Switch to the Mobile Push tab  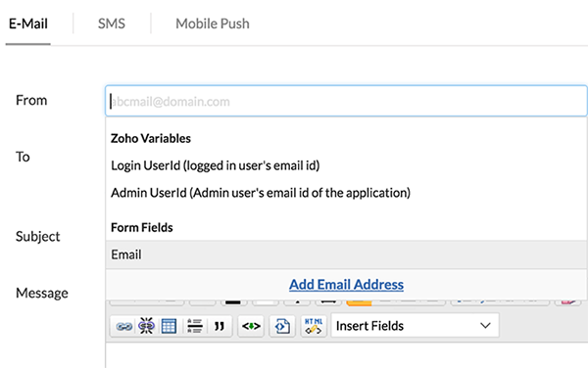[213, 23]
